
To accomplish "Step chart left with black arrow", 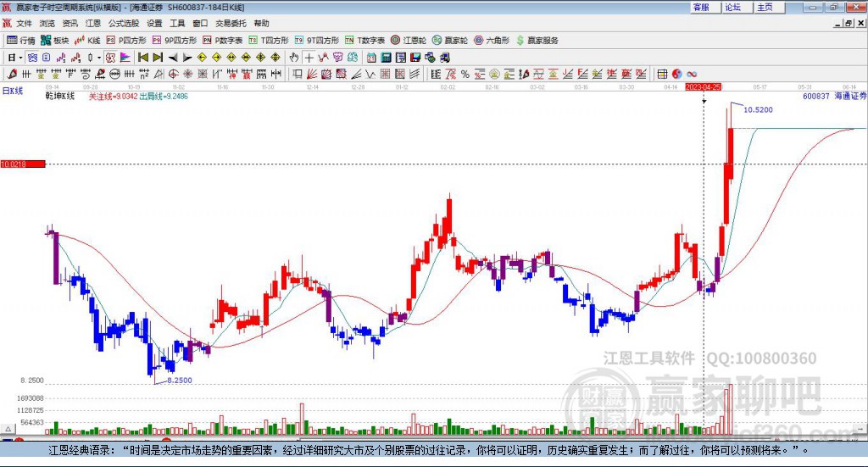I will click(173, 58).
